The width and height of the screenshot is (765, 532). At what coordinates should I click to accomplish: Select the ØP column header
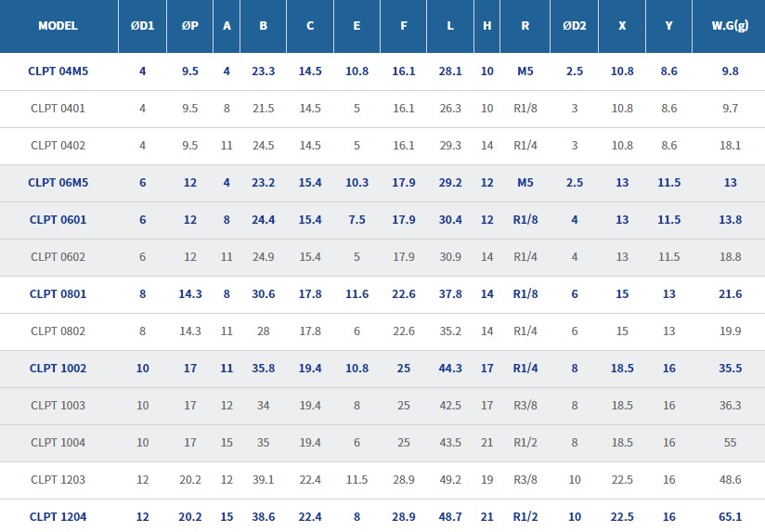(189, 26)
